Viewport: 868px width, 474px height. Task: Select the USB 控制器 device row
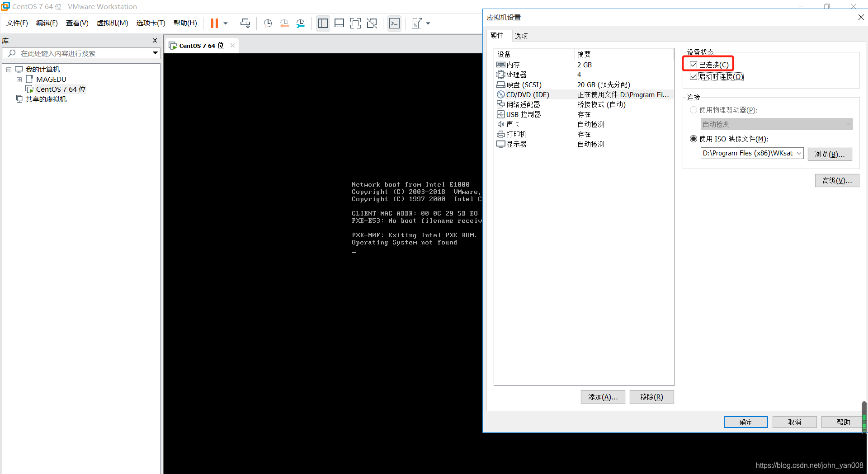point(584,115)
